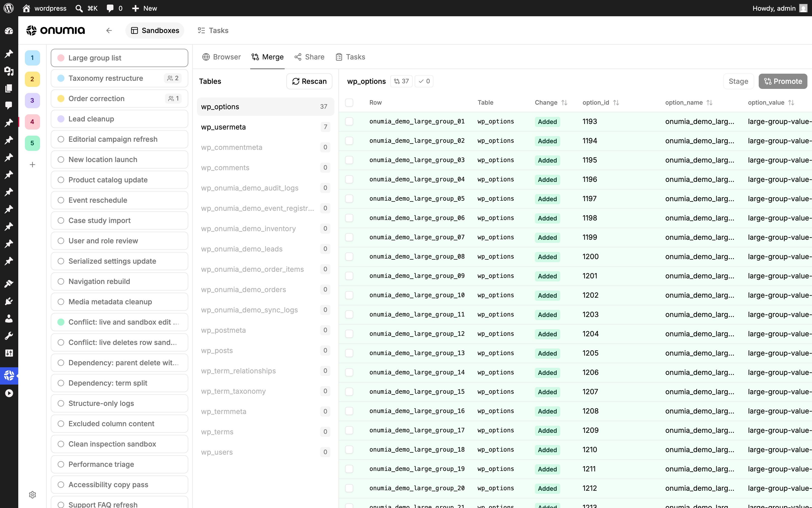The image size is (812, 508).
Task: Check the row onumia_demo_large_group_08
Action: [349, 256]
